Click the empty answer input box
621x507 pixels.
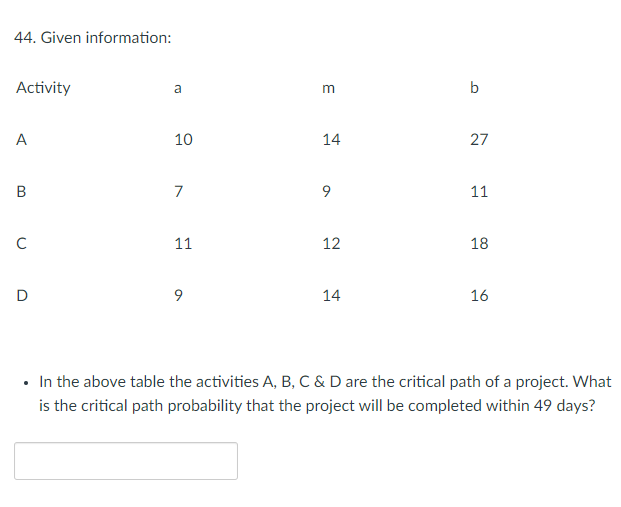pos(126,461)
